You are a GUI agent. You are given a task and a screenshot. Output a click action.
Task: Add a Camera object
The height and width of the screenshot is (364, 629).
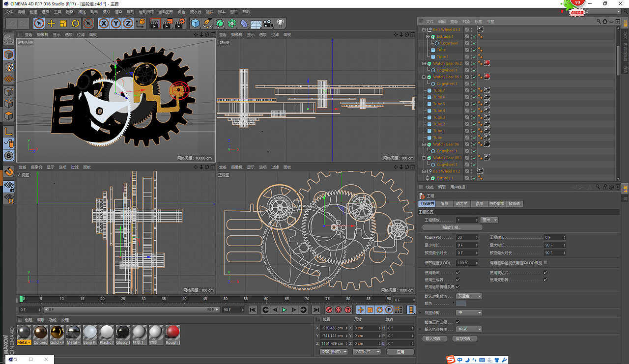pos(268,23)
